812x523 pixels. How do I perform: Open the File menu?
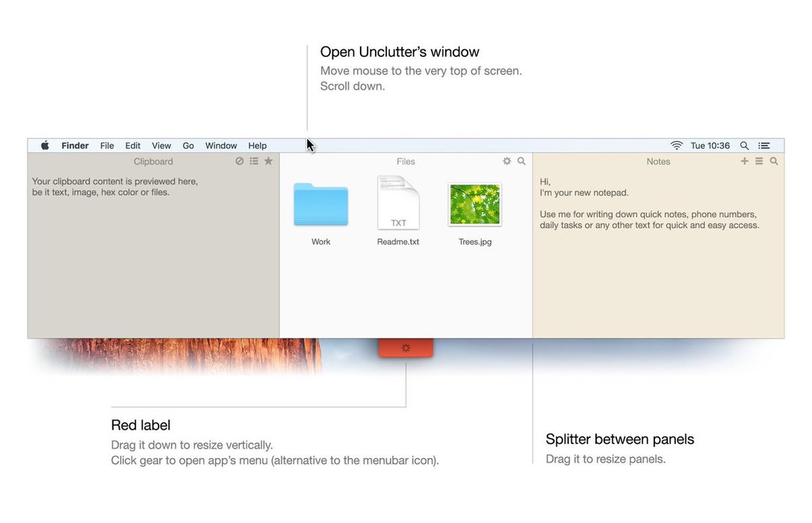[108, 146]
